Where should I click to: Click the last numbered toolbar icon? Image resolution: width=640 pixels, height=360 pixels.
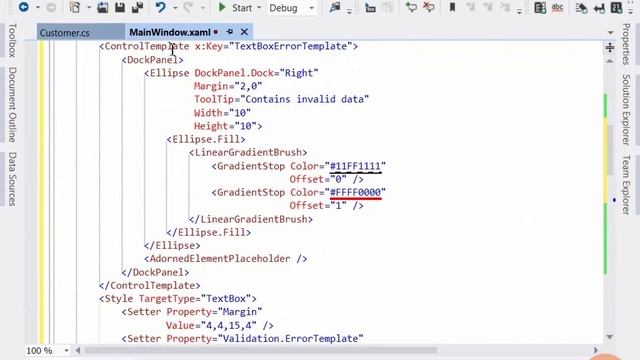pyautogui.click(x=616, y=7)
